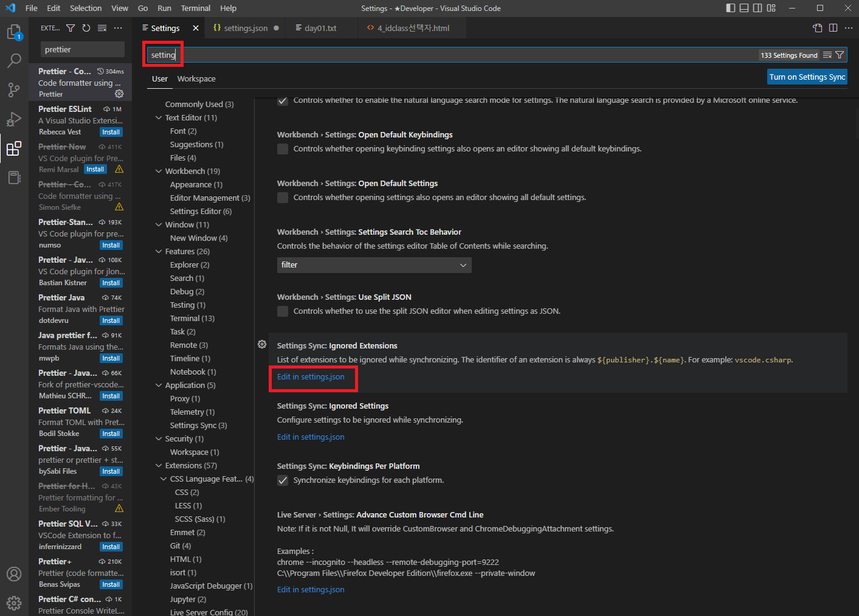This screenshot has width=859, height=616.
Task: Focus the settings search field
Action: point(453,55)
